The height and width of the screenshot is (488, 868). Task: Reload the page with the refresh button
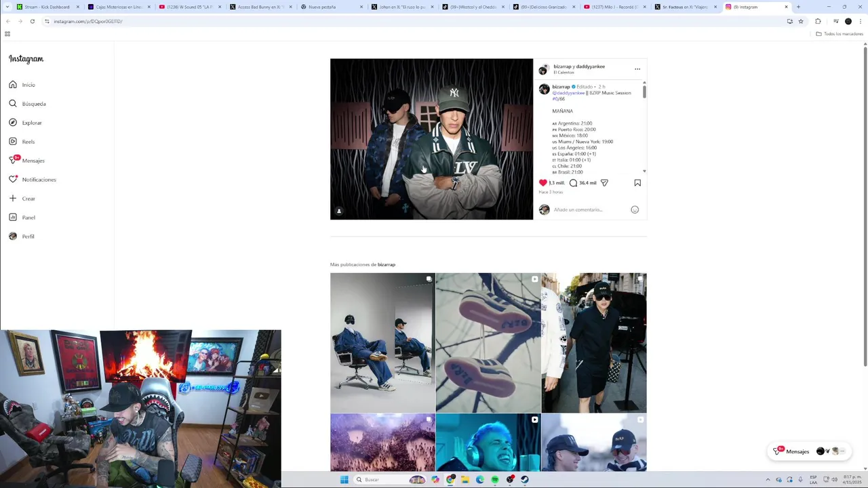32,21
